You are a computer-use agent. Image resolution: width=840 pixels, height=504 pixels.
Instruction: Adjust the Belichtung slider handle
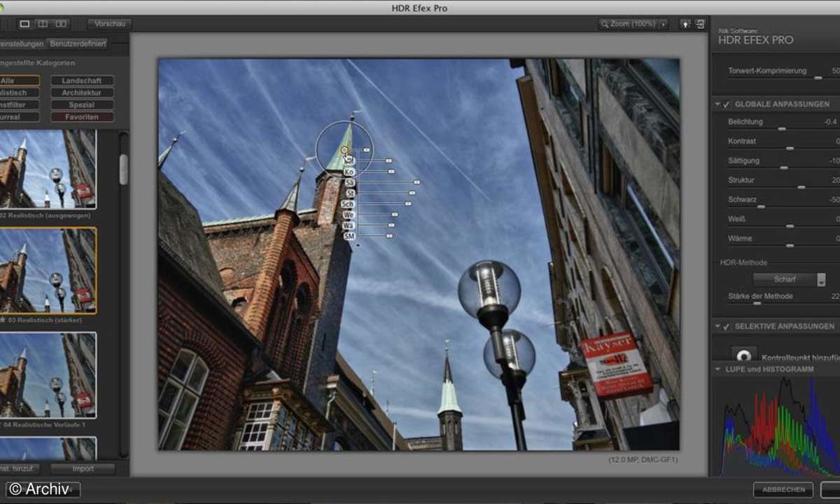coord(781,129)
